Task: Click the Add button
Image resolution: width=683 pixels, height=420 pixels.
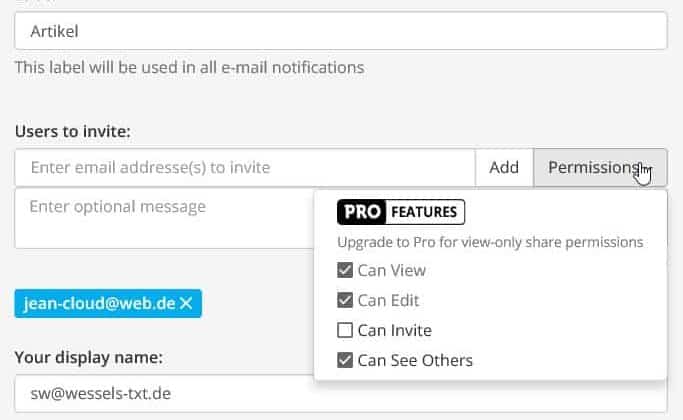Action: click(x=504, y=168)
